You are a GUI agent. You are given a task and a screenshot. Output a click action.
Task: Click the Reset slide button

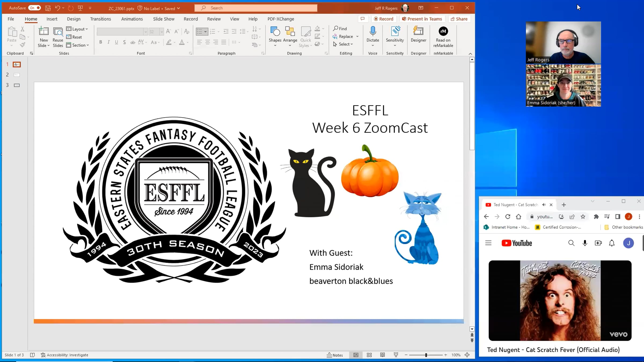pos(74,37)
